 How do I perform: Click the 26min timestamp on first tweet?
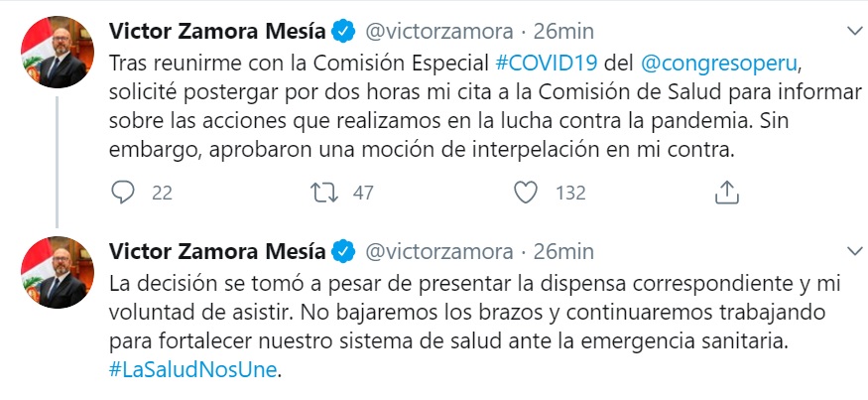pyautogui.click(x=563, y=28)
